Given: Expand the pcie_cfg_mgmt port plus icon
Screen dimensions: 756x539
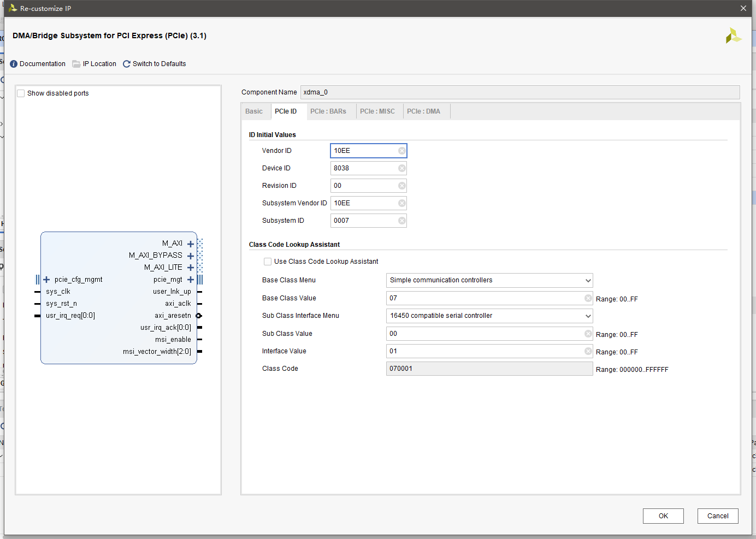Looking at the screenshot, I should [x=46, y=280].
